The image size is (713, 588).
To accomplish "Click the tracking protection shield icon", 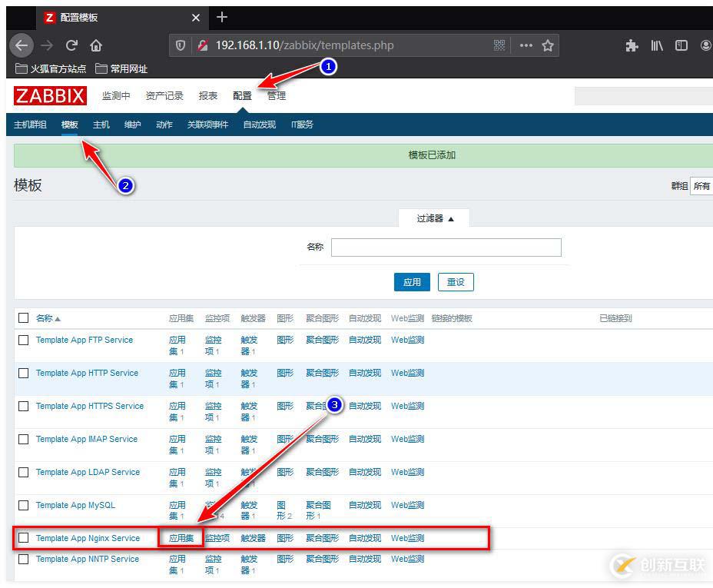I will coord(181,45).
